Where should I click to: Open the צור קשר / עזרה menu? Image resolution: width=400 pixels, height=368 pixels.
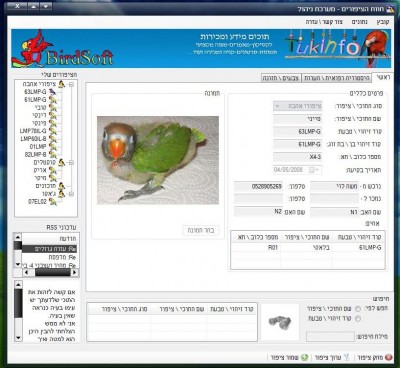click(324, 22)
